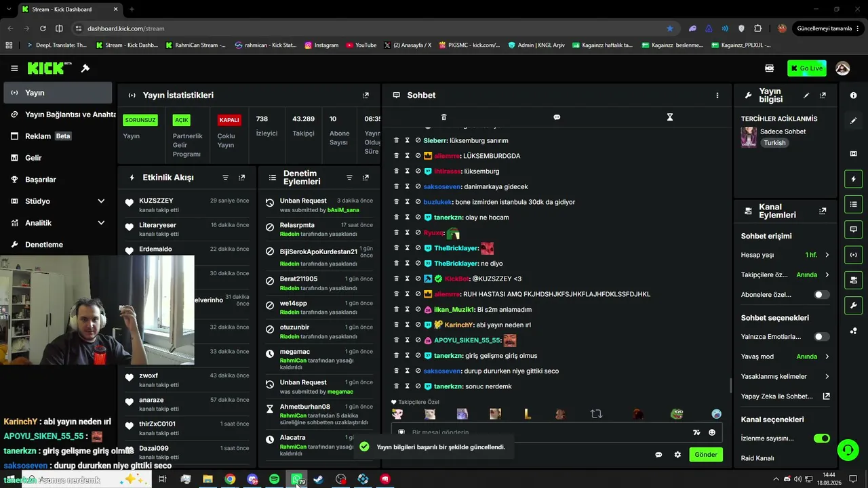This screenshot has height=488, width=868.
Task: Click the Turkish language tag
Action: point(774,143)
